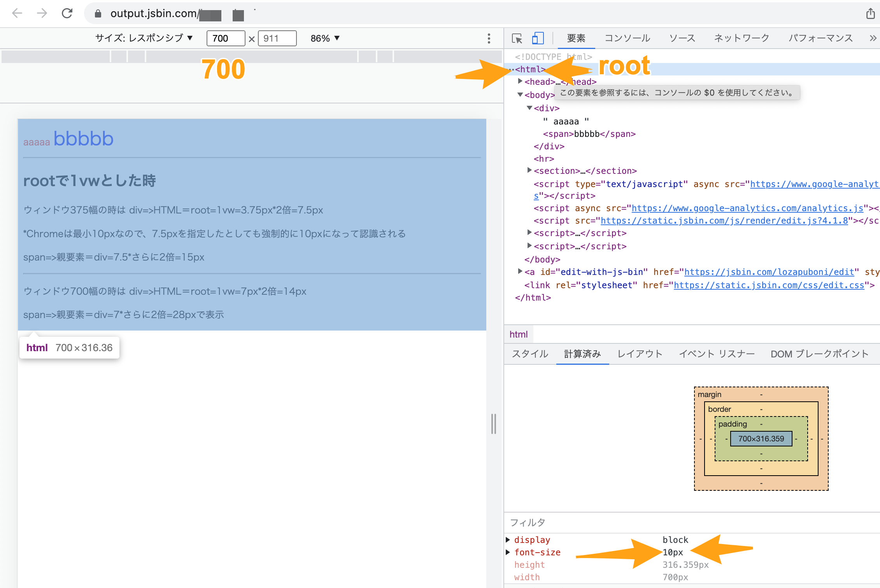Select the closing body tag line
Image resolution: width=880 pixels, height=588 pixels.
(x=542, y=259)
